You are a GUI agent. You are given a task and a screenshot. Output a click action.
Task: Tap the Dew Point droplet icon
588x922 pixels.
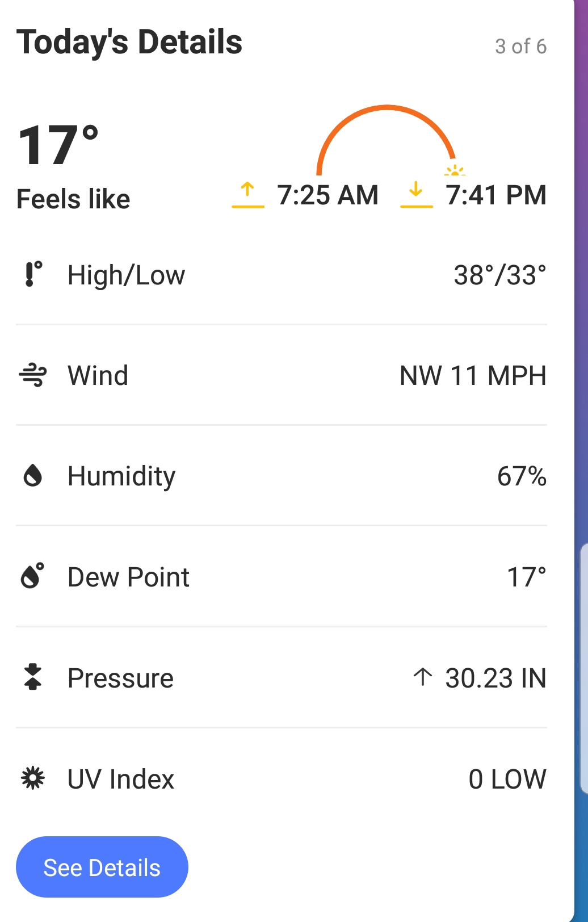point(33,576)
